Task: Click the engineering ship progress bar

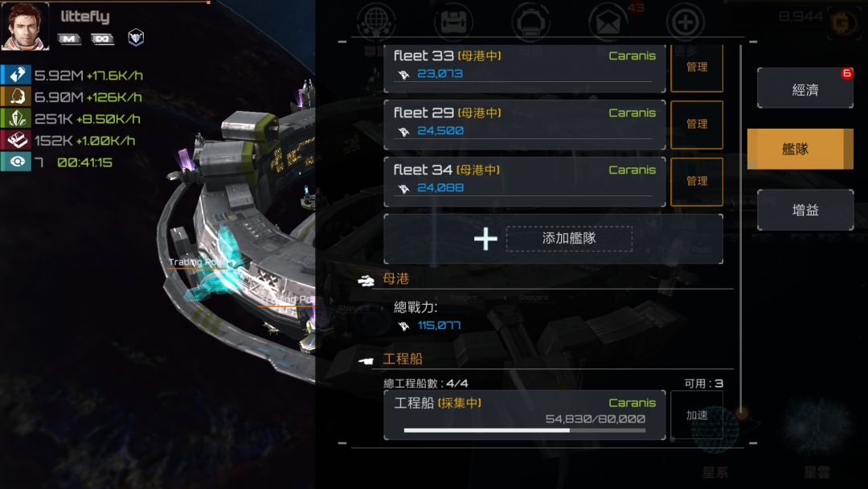Action: click(x=524, y=430)
